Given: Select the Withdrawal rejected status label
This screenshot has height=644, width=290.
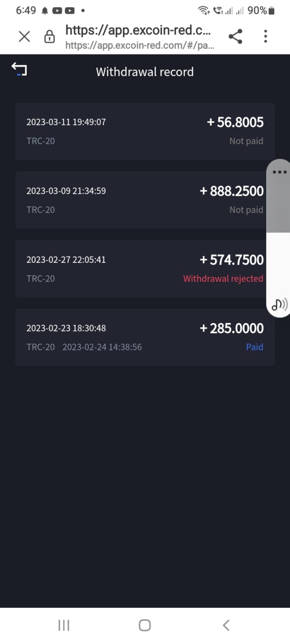Looking at the screenshot, I should click(x=223, y=278).
